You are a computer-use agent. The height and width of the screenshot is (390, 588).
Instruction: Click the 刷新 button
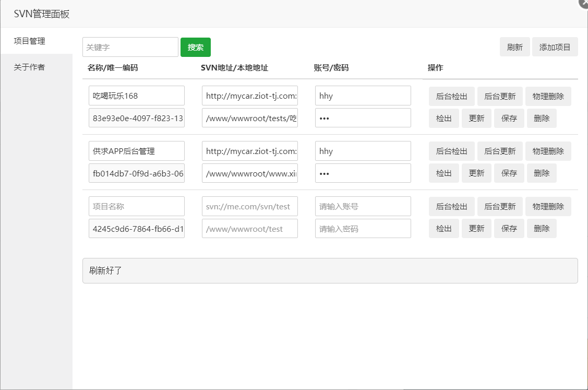(514, 48)
